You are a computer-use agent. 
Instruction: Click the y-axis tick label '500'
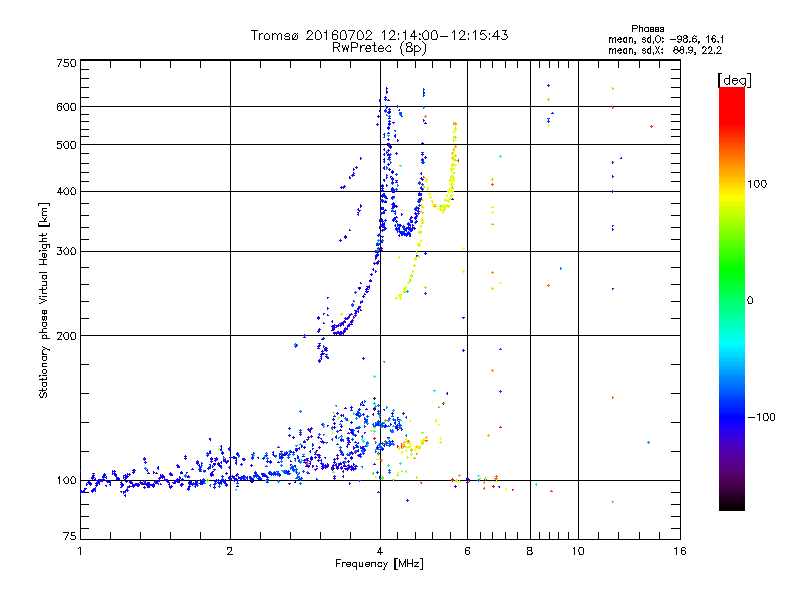coord(66,145)
